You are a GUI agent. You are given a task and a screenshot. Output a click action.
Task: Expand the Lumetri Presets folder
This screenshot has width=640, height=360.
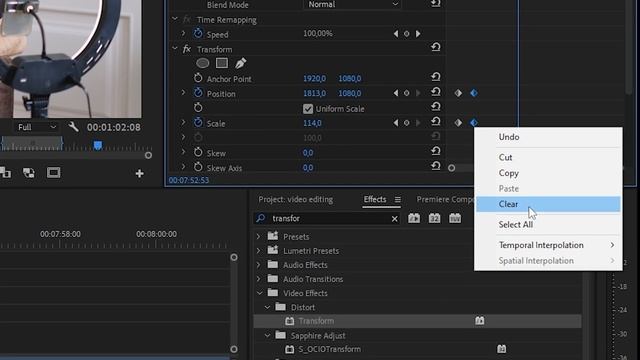pos(258,251)
